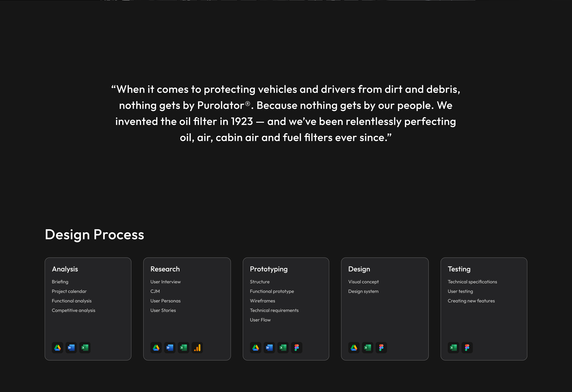Click the Testing card title
This screenshot has height=392, width=572.
(x=459, y=269)
